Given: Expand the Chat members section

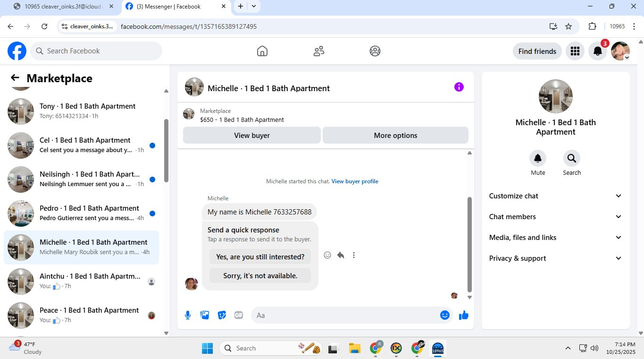Looking at the screenshot, I should click(x=556, y=217).
